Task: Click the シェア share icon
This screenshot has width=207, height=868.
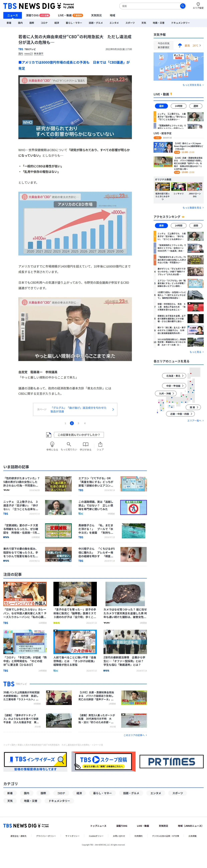Action: [100, 445]
